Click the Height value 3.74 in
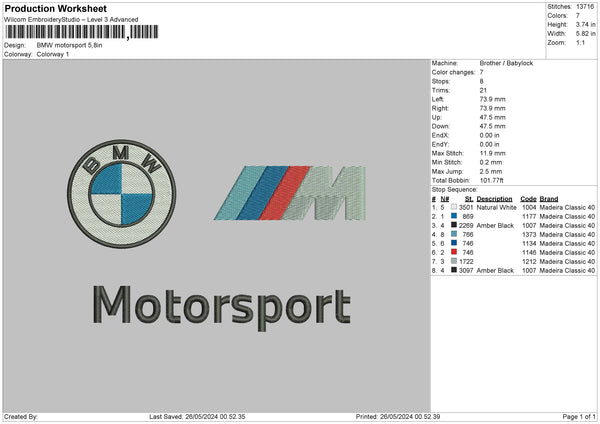The image size is (600, 424). pyautogui.click(x=585, y=24)
